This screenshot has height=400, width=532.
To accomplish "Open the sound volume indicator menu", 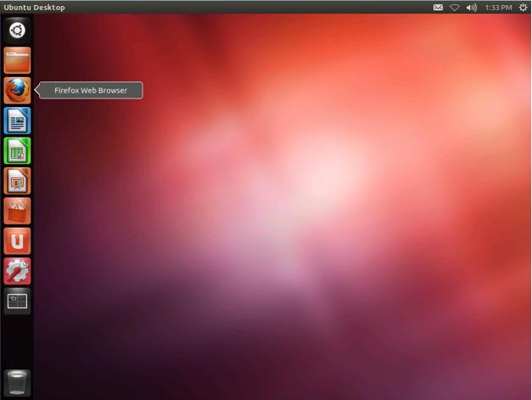I will (471, 7).
